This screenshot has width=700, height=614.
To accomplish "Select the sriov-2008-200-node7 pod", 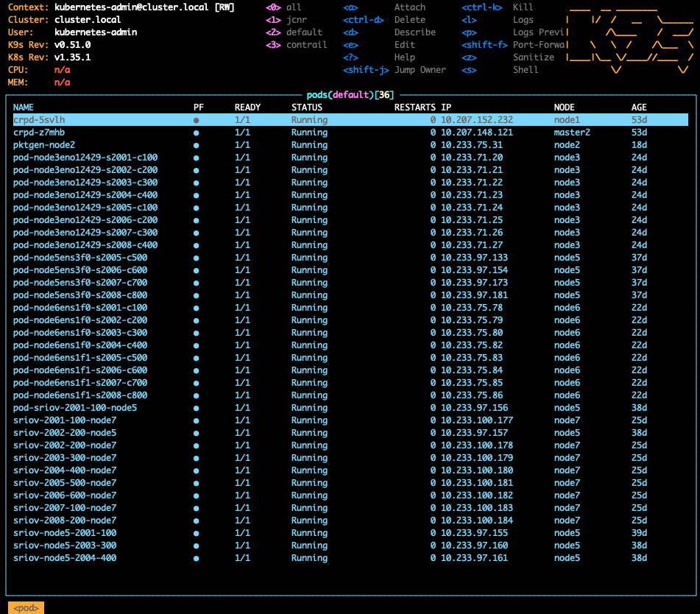I will [x=65, y=521].
